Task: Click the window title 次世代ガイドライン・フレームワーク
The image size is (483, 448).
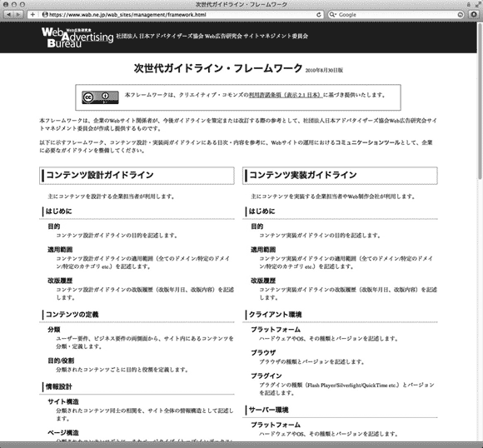Action: coord(242,4)
